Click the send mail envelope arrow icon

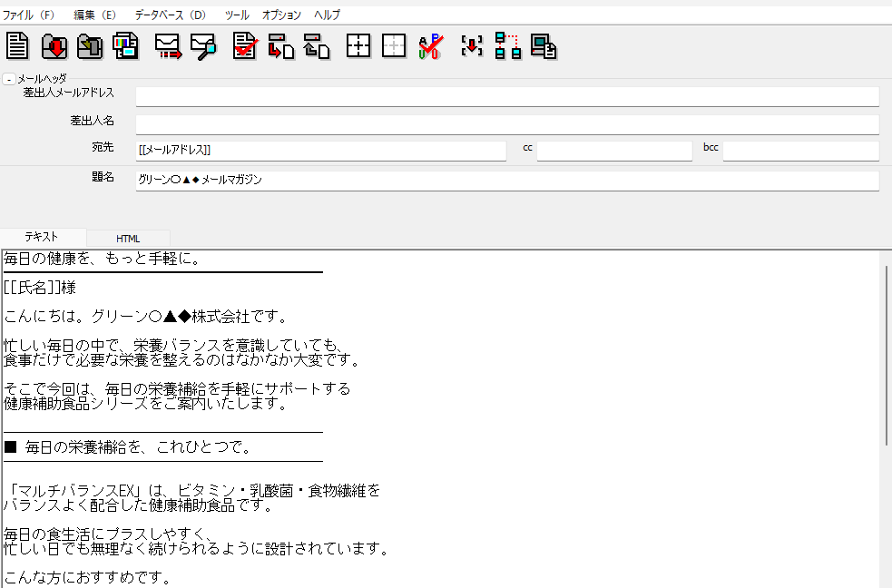point(169,46)
